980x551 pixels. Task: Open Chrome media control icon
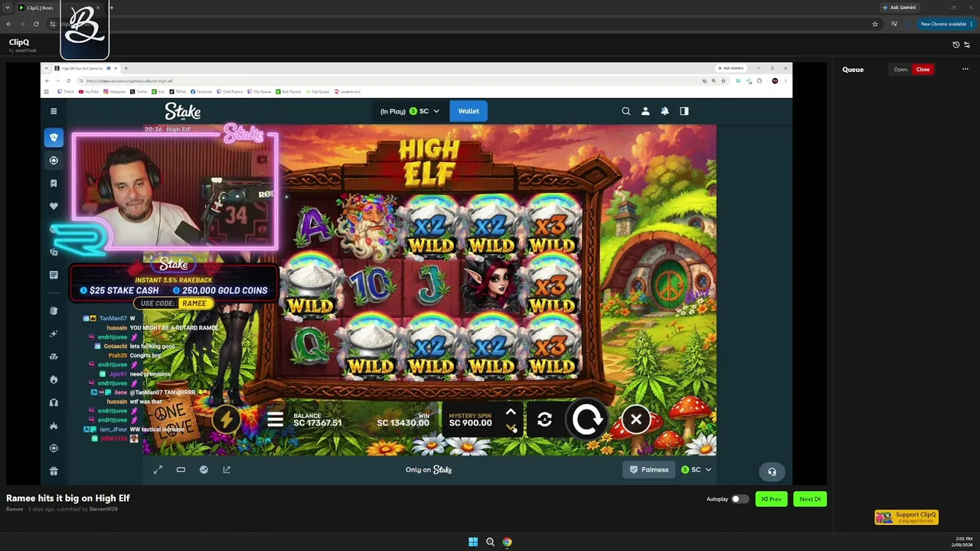894,24
